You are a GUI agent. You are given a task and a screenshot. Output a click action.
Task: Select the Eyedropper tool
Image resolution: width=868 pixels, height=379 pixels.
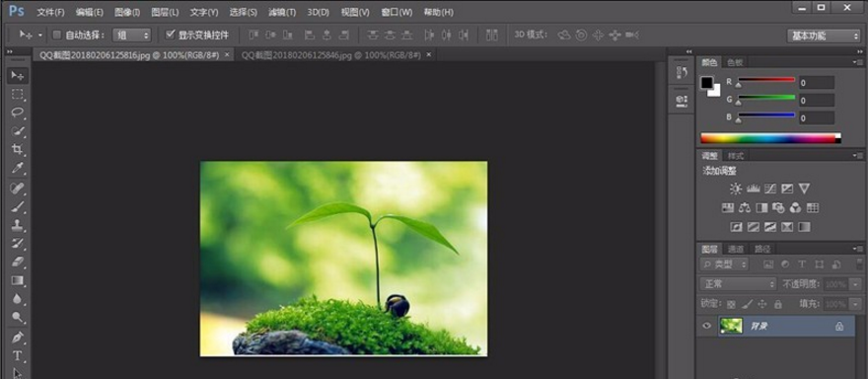(x=18, y=169)
